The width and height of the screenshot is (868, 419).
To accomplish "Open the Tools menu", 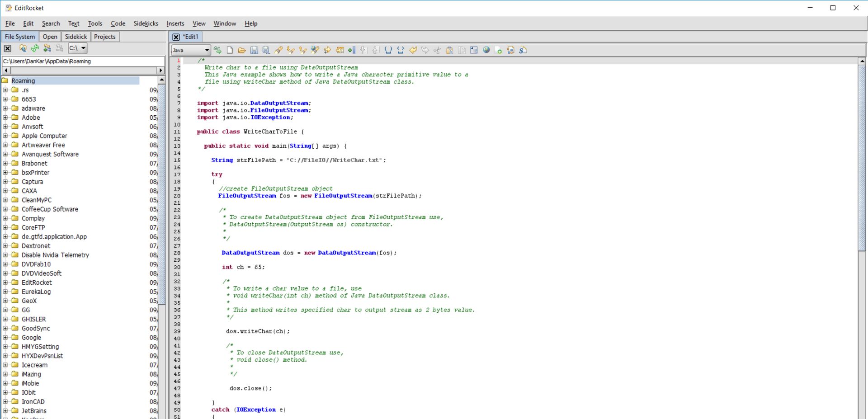I will (x=95, y=24).
